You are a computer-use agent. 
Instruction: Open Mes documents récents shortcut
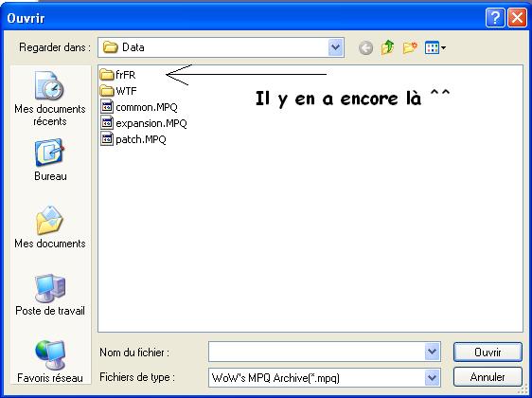[50, 99]
